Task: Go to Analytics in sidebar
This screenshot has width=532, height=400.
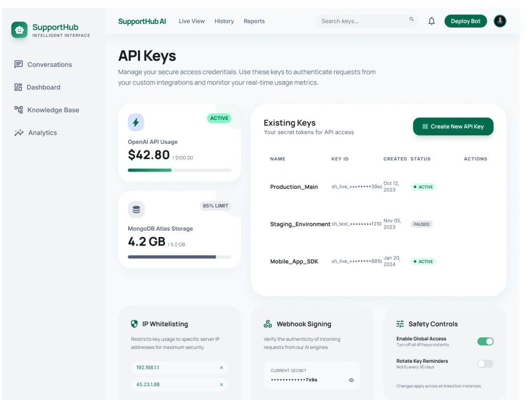Action: click(43, 133)
